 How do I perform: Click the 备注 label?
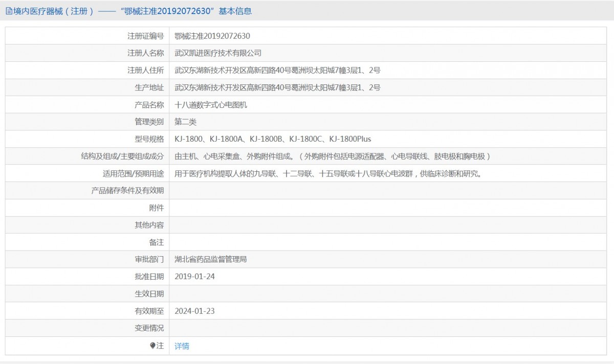[157, 242]
